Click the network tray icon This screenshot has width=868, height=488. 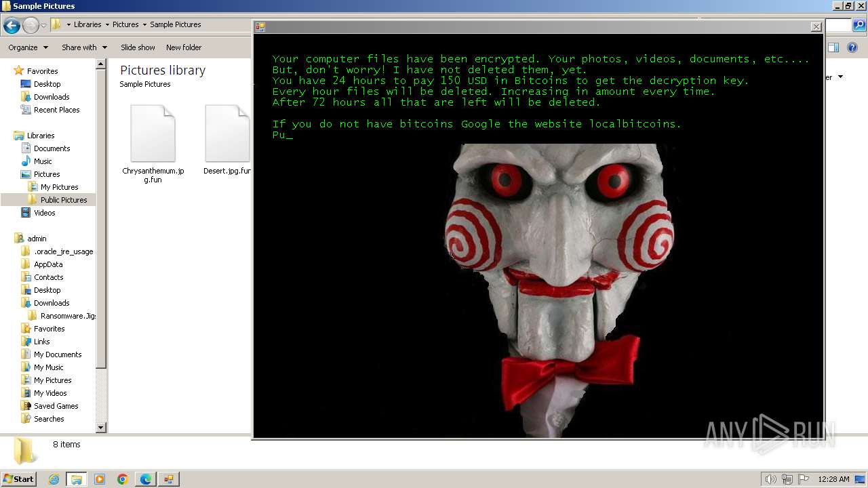click(x=787, y=479)
